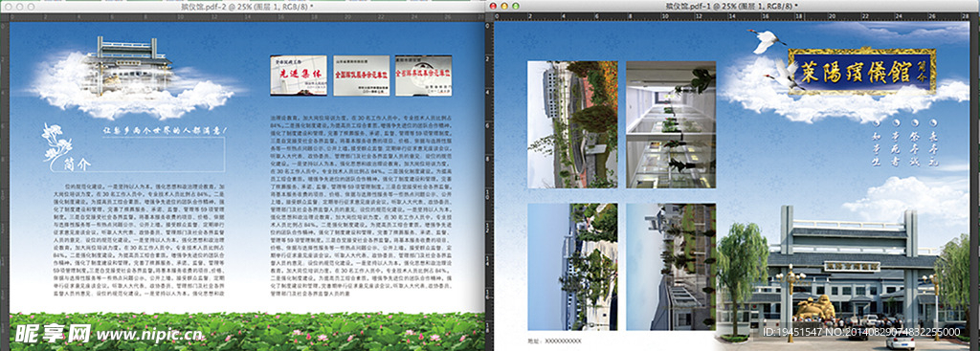Viewport: 980px width, 351px height.
Task: Select the top-right corridor photo in pdf-1
Action: click(x=671, y=124)
